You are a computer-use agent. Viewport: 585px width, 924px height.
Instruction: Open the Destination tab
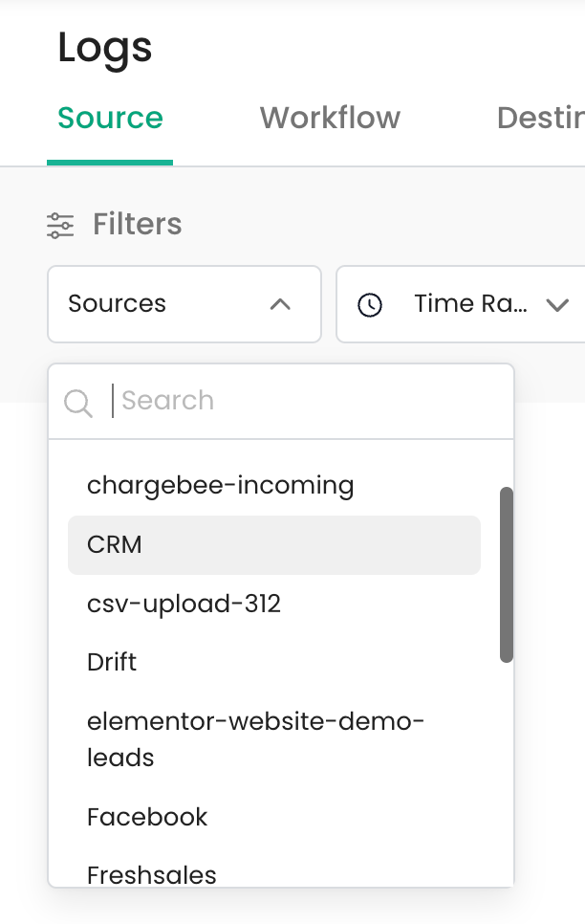[541, 118]
